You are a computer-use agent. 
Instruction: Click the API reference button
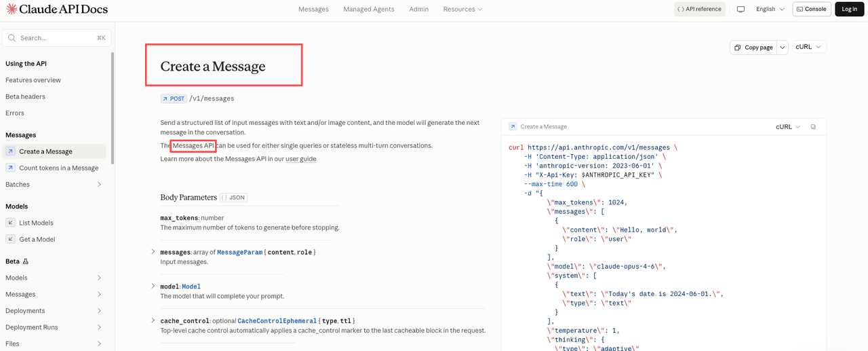pos(700,10)
